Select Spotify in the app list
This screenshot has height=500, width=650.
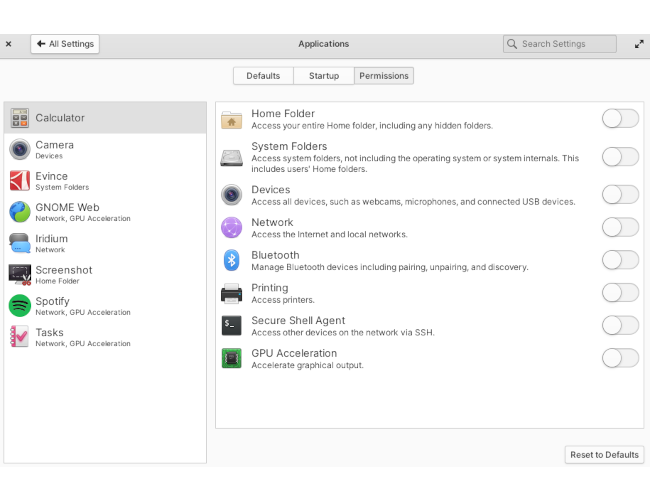pos(105,306)
